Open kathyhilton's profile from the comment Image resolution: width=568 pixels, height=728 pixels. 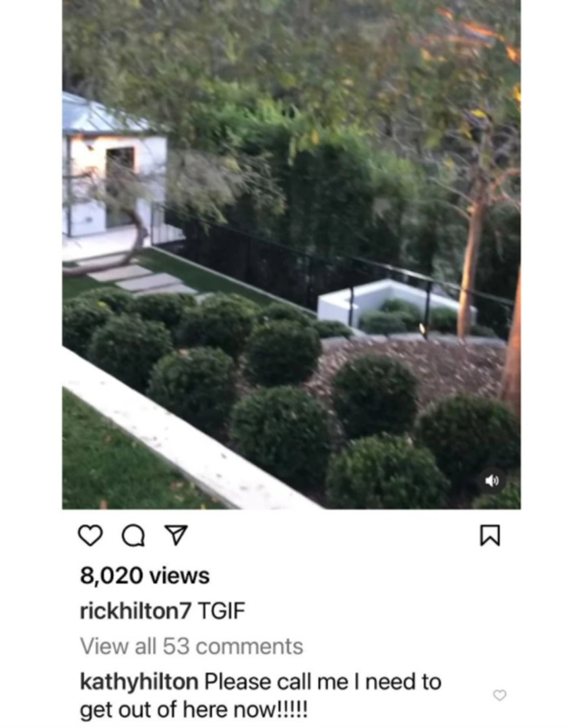(139, 681)
